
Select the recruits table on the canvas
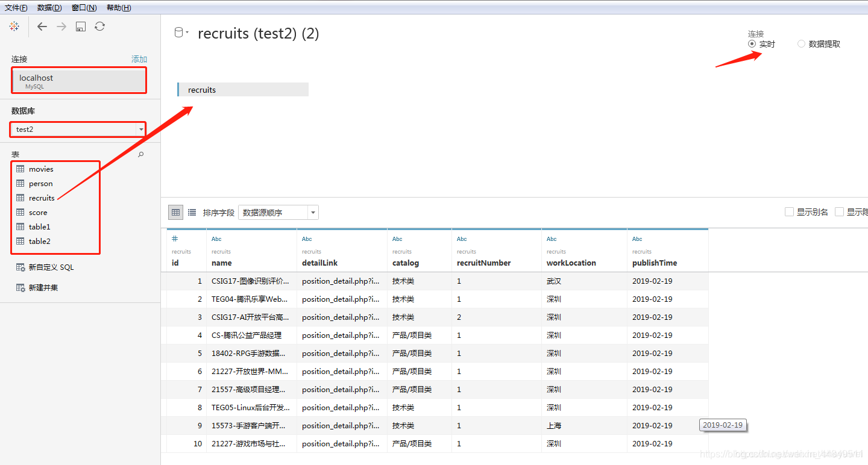tap(243, 90)
